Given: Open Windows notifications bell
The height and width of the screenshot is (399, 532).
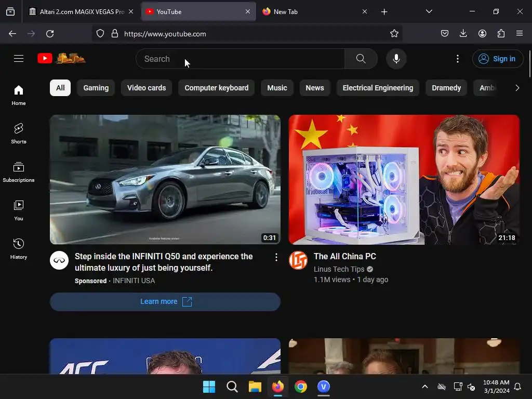Looking at the screenshot, I should click(517, 387).
